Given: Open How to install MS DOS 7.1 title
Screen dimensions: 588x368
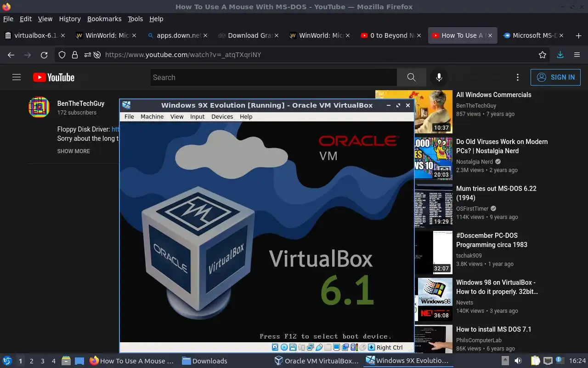Looking at the screenshot, I should click(x=493, y=329).
